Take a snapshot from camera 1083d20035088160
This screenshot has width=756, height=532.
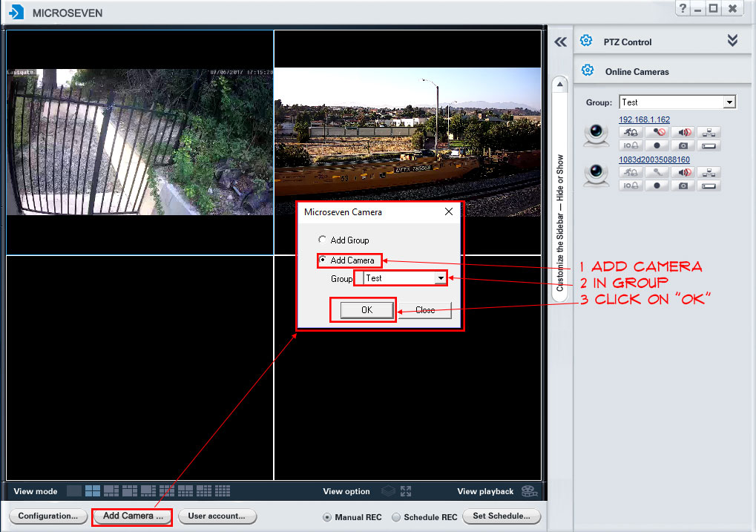(x=683, y=185)
